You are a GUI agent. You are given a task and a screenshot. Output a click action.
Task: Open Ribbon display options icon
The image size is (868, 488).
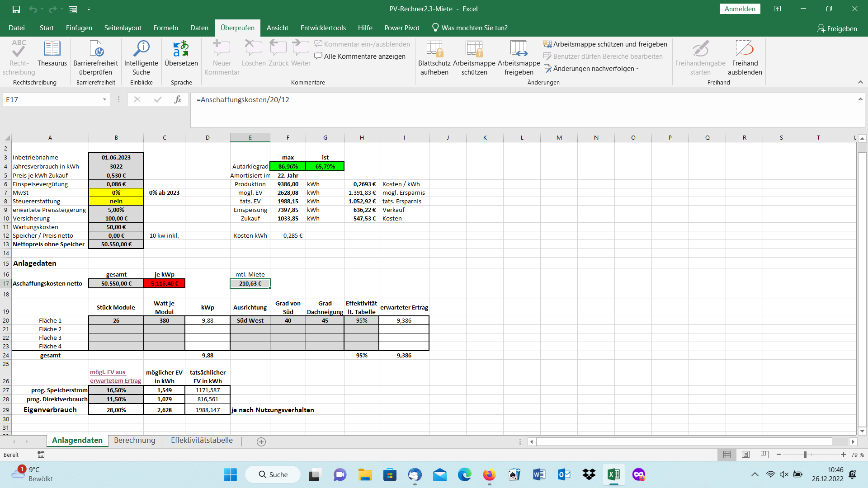click(778, 9)
